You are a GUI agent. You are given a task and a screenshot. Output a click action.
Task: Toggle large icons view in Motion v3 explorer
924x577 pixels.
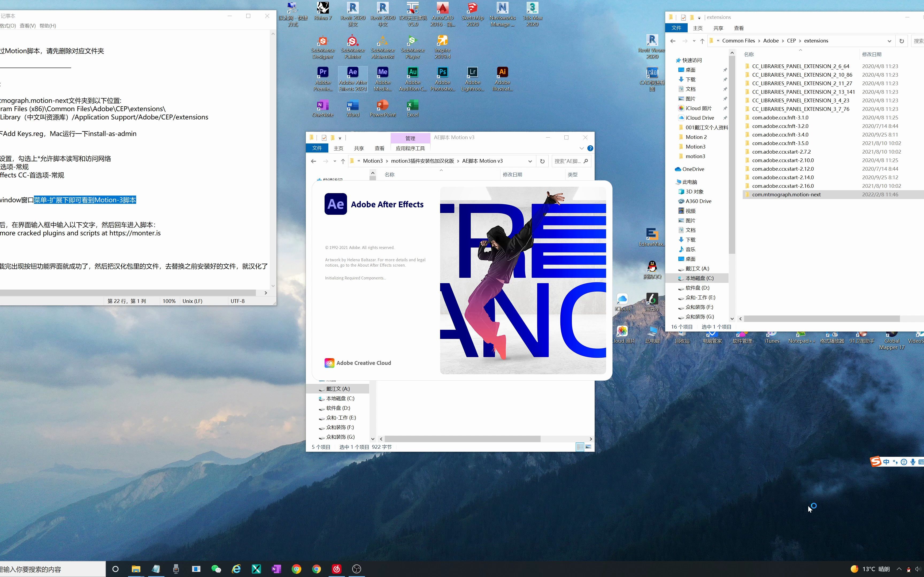click(588, 447)
